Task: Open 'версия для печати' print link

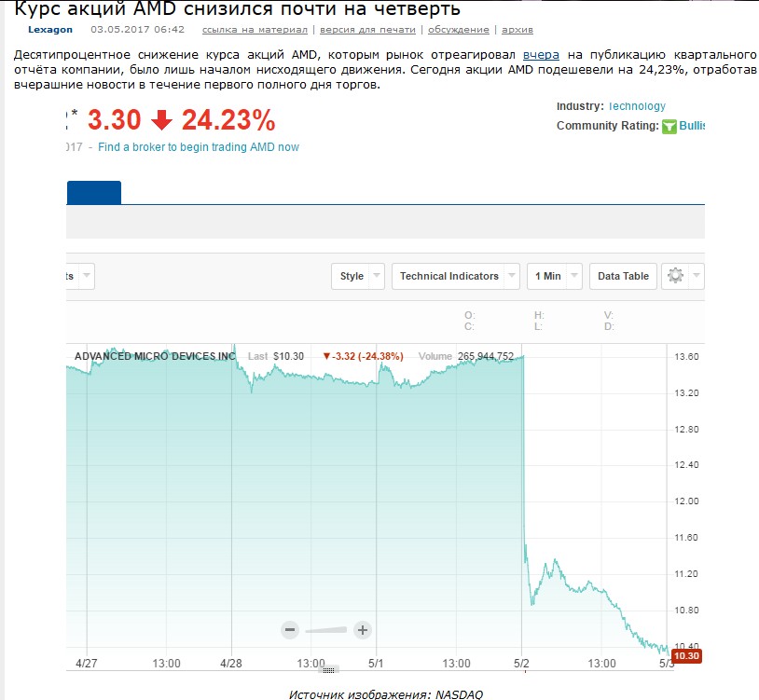Action: (x=369, y=30)
